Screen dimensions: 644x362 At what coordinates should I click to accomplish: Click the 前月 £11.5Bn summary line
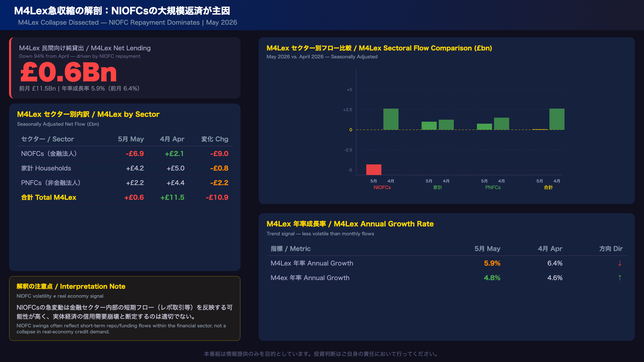pos(79,88)
